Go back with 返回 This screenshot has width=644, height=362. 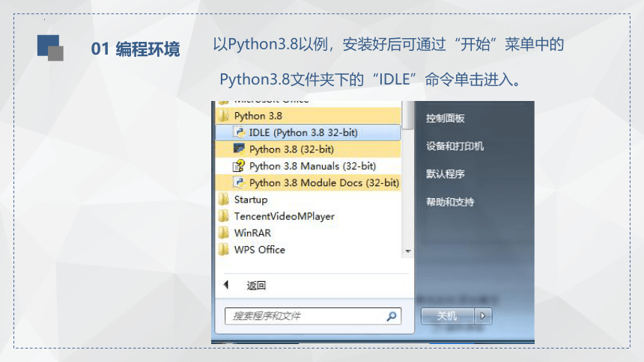(x=256, y=285)
